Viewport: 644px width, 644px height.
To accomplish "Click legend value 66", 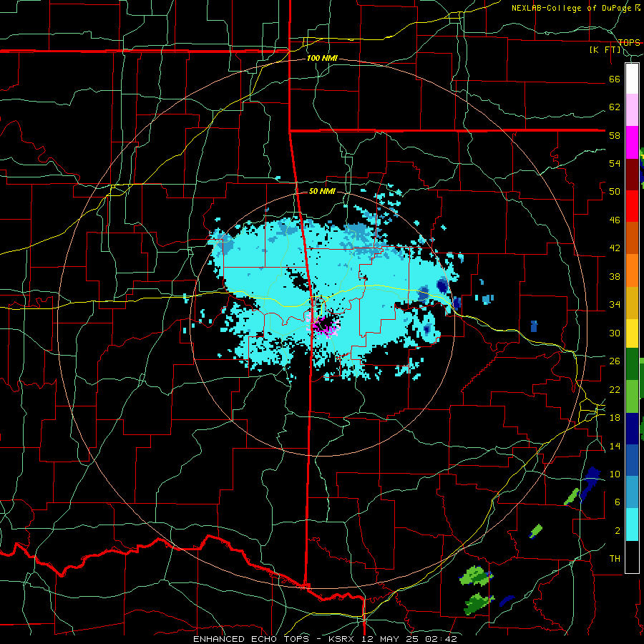I will click(615, 79).
